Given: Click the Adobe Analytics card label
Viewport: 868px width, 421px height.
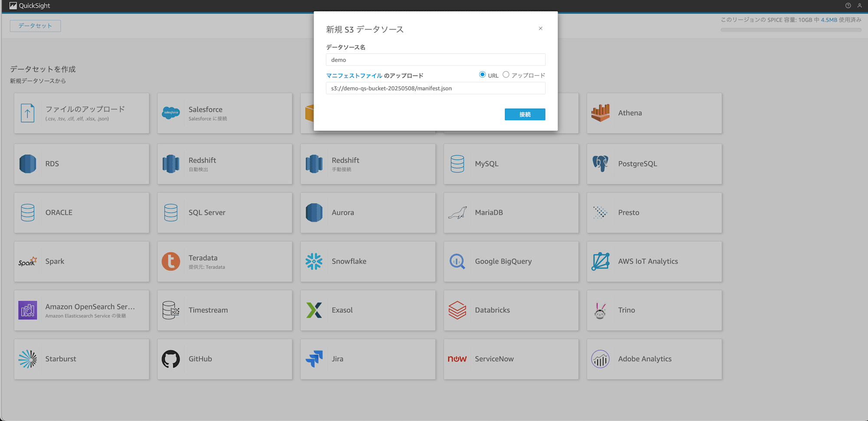Looking at the screenshot, I should tap(644, 359).
